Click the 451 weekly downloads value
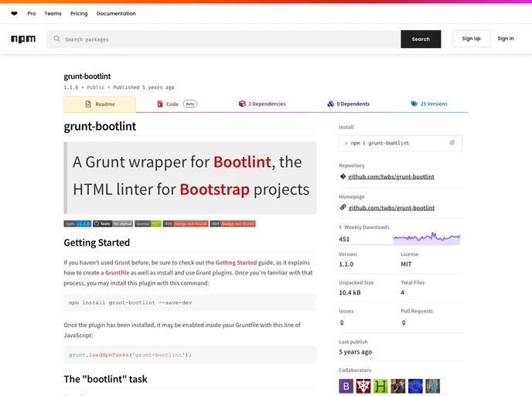 (344, 239)
